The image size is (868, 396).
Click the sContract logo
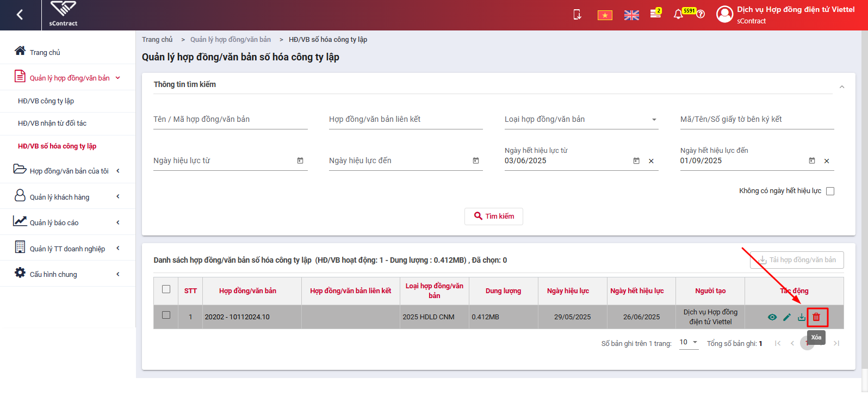[63, 14]
